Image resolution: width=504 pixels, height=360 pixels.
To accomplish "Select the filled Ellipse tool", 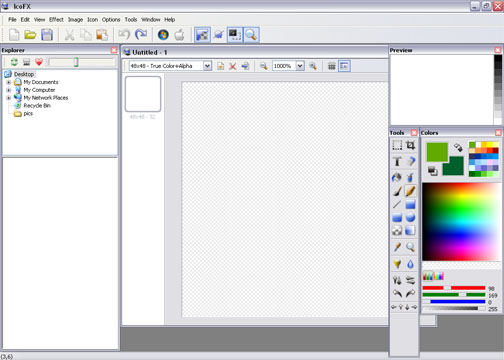I will pos(410,218).
